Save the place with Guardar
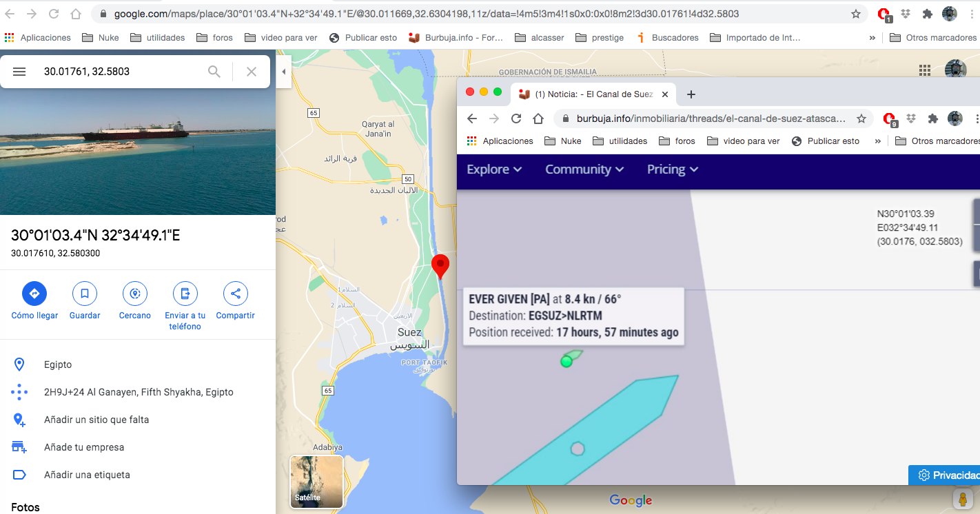Screen dimensions: 980x514 (85, 294)
